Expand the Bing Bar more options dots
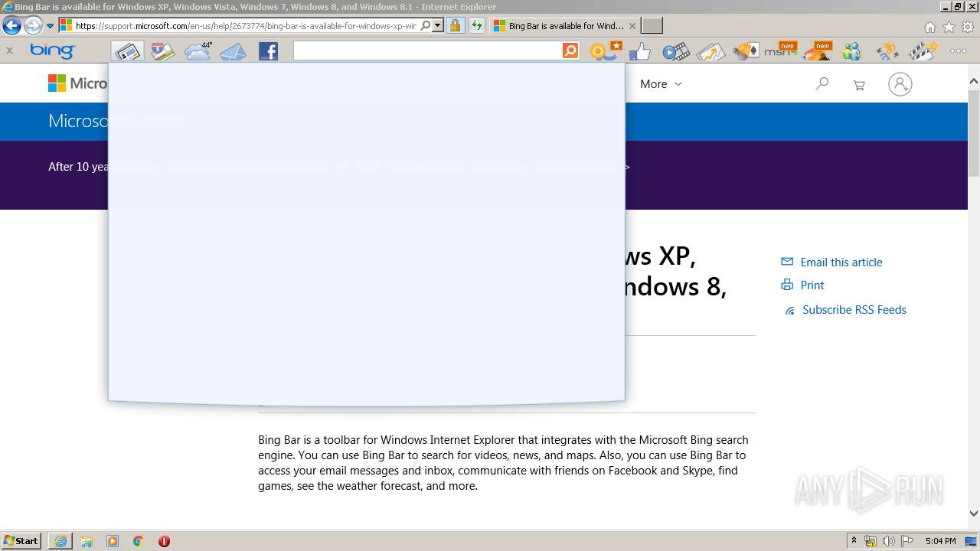Viewport: 980px width, 551px height. [x=958, y=51]
